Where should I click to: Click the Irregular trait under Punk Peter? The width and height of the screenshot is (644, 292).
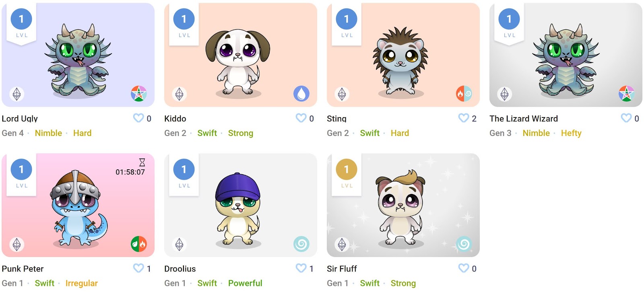click(x=82, y=283)
